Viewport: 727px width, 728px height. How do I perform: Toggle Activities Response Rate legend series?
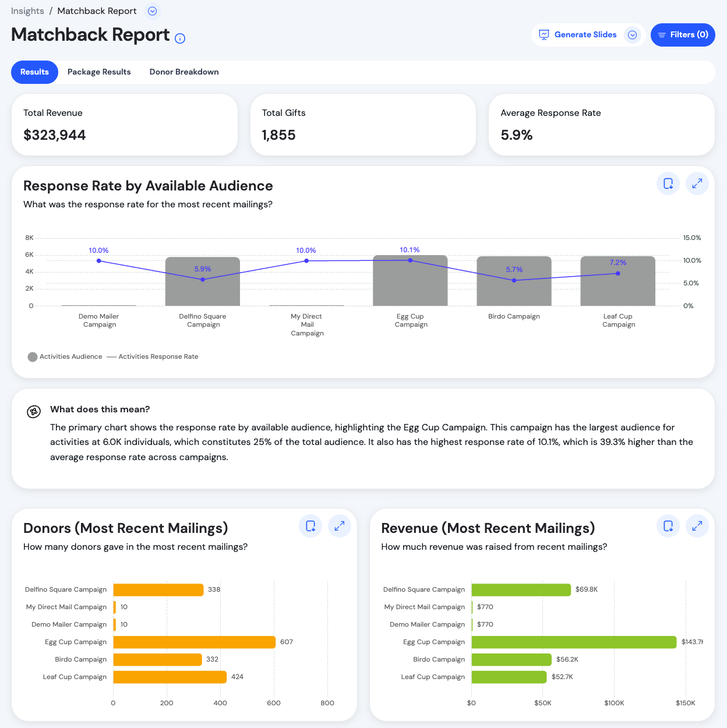click(x=153, y=356)
